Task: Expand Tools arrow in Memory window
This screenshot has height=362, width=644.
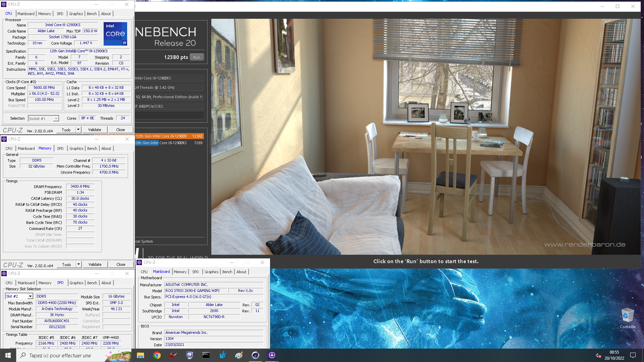Action: pos(78,264)
